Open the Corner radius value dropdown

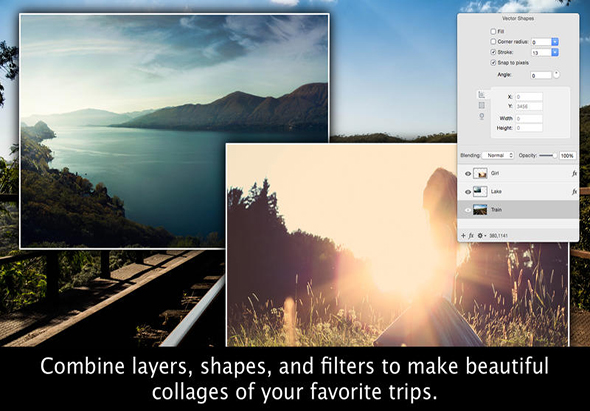coord(555,42)
